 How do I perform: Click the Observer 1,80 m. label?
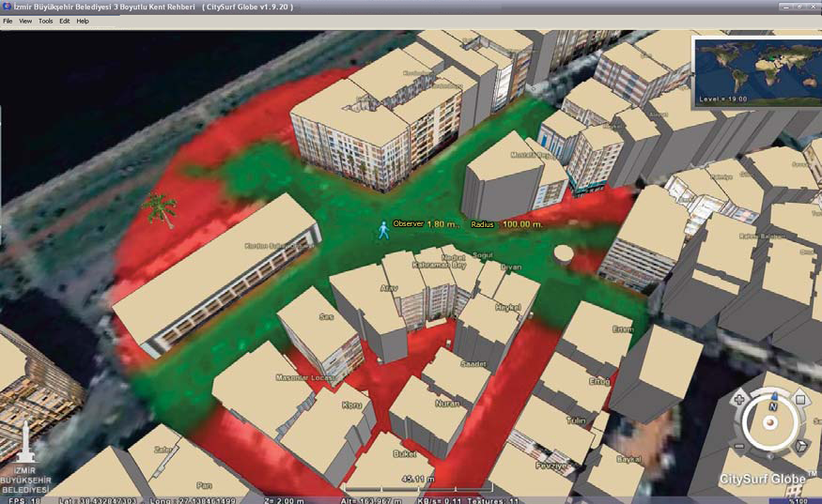[427, 223]
